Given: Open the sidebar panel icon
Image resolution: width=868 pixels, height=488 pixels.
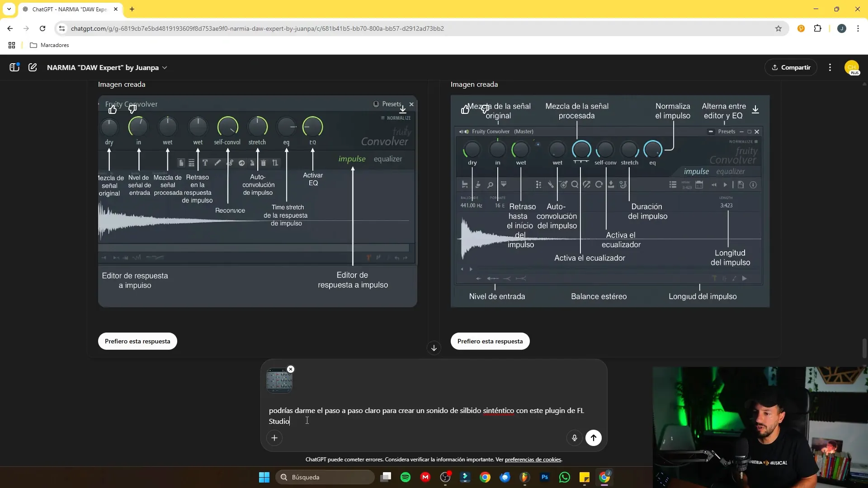Looking at the screenshot, I should point(14,67).
